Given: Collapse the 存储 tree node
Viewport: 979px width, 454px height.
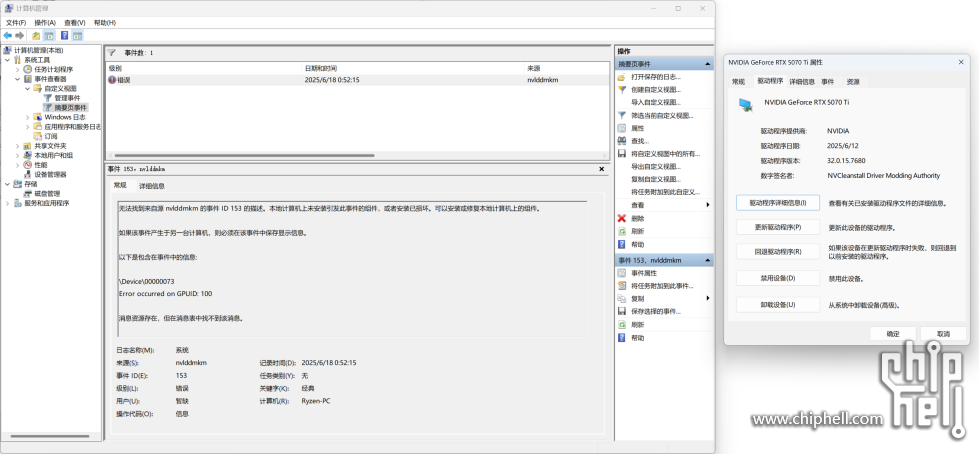Looking at the screenshot, I should click(x=7, y=184).
